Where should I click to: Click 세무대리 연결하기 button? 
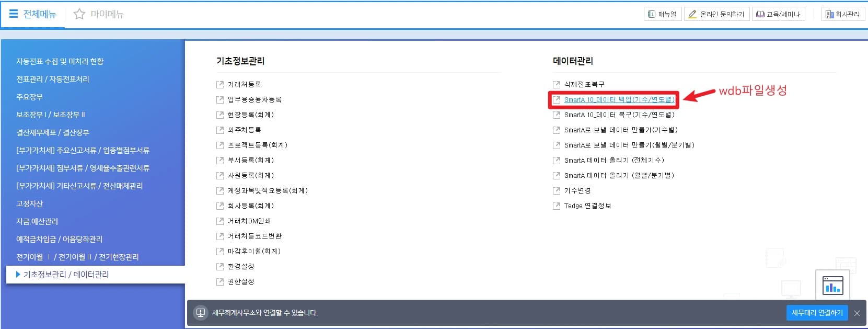[x=817, y=313]
